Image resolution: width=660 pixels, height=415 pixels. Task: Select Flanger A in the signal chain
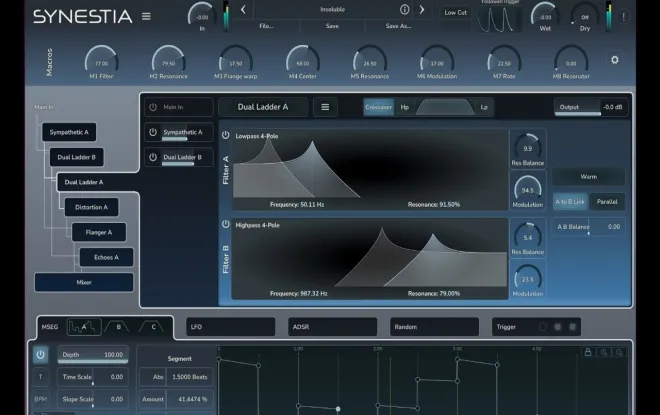(99, 232)
